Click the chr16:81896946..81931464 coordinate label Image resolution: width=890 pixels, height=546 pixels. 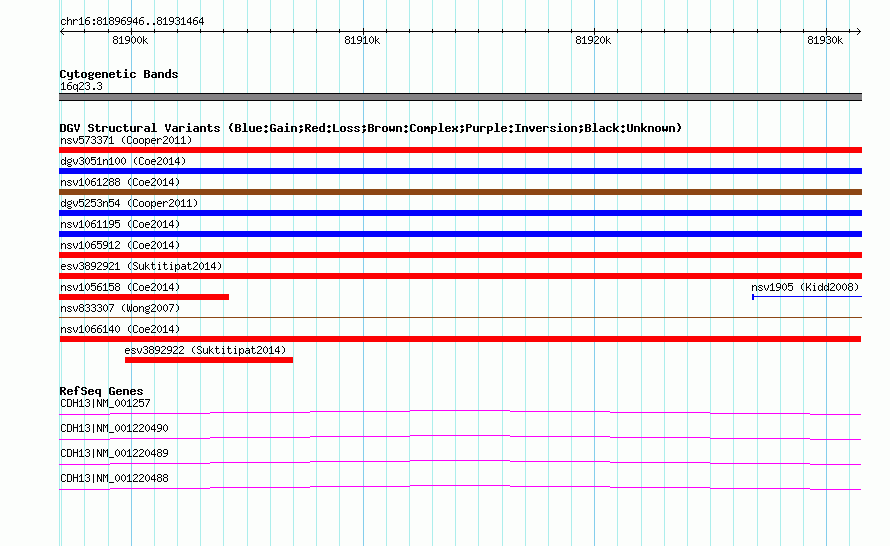(132, 22)
